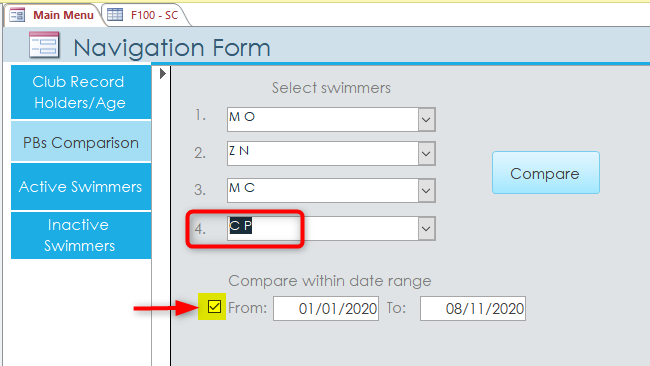Switch to the Main Menu tab

coord(53,15)
